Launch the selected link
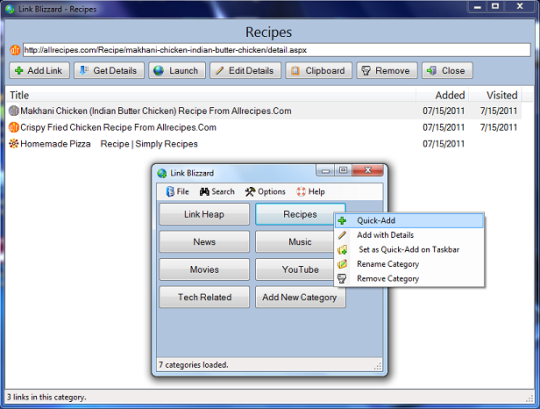540x409 pixels. pos(177,71)
